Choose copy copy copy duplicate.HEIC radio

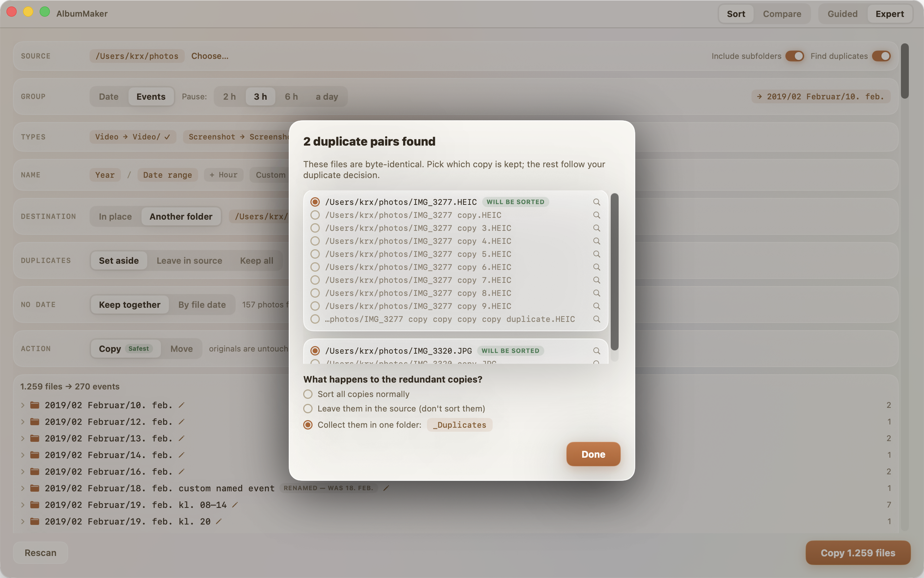click(x=315, y=319)
